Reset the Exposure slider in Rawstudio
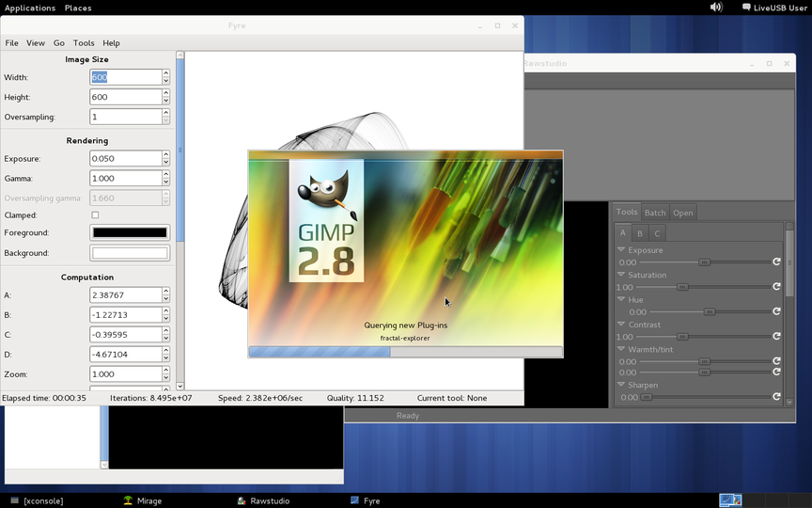 (776, 262)
